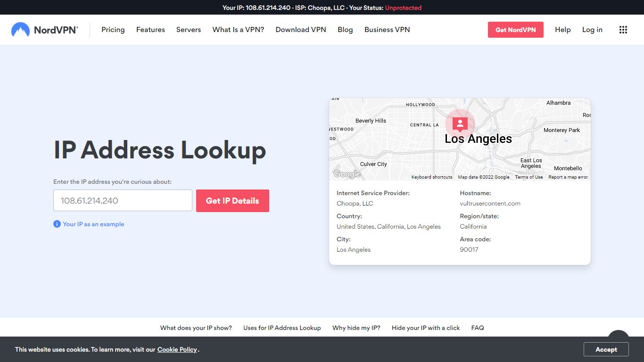The width and height of the screenshot is (644, 362).
Task: Jump to What does your IP show? section
Action: click(x=196, y=328)
